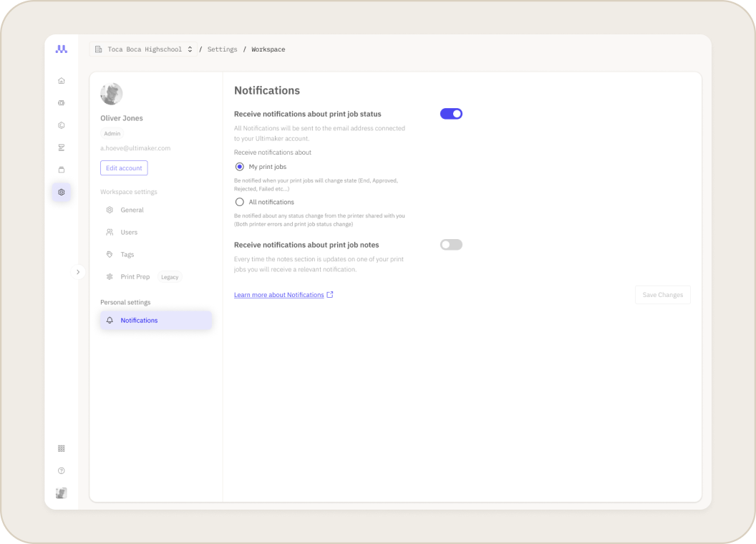Open the Tags settings page
This screenshot has height=544, width=756.
(156, 254)
